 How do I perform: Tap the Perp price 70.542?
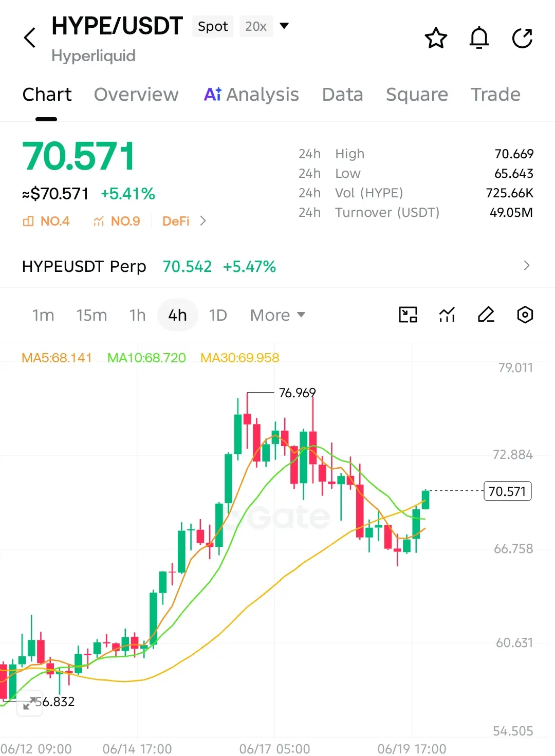click(x=187, y=266)
